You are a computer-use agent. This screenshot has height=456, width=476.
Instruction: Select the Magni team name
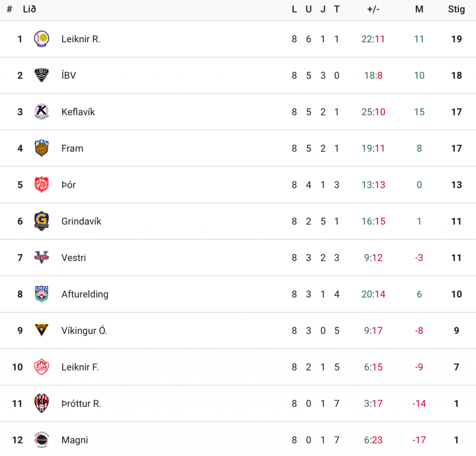coord(75,440)
